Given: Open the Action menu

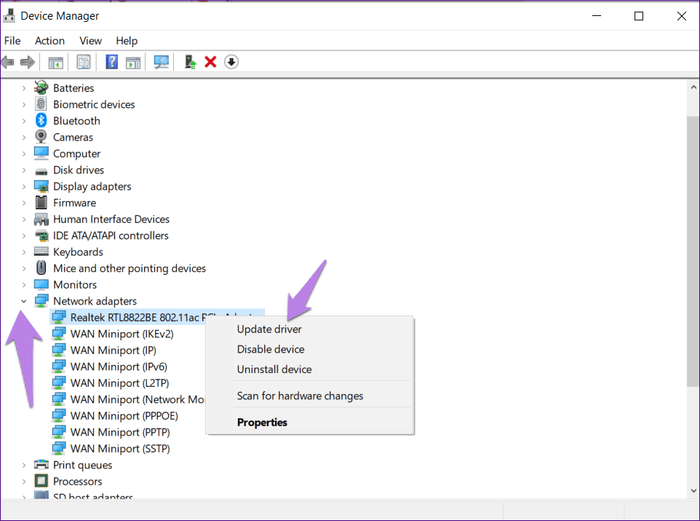Looking at the screenshot, I should 49,41.
